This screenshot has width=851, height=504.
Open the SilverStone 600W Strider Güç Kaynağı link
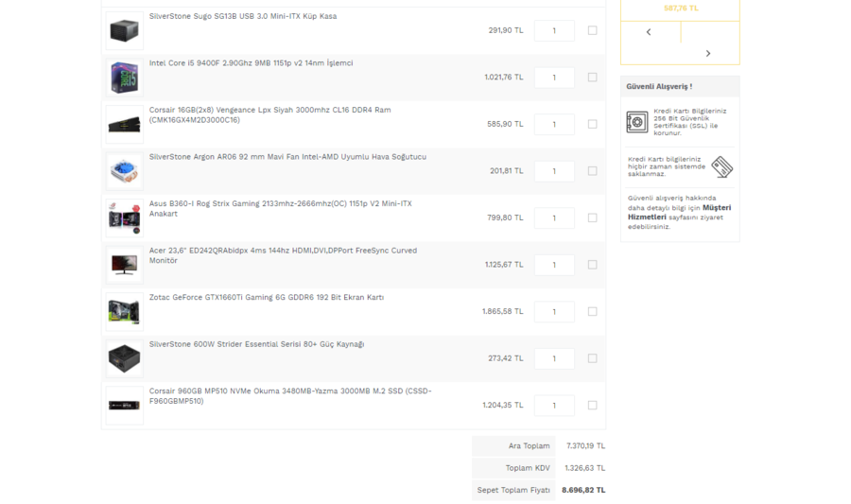(x=256, y=344)
